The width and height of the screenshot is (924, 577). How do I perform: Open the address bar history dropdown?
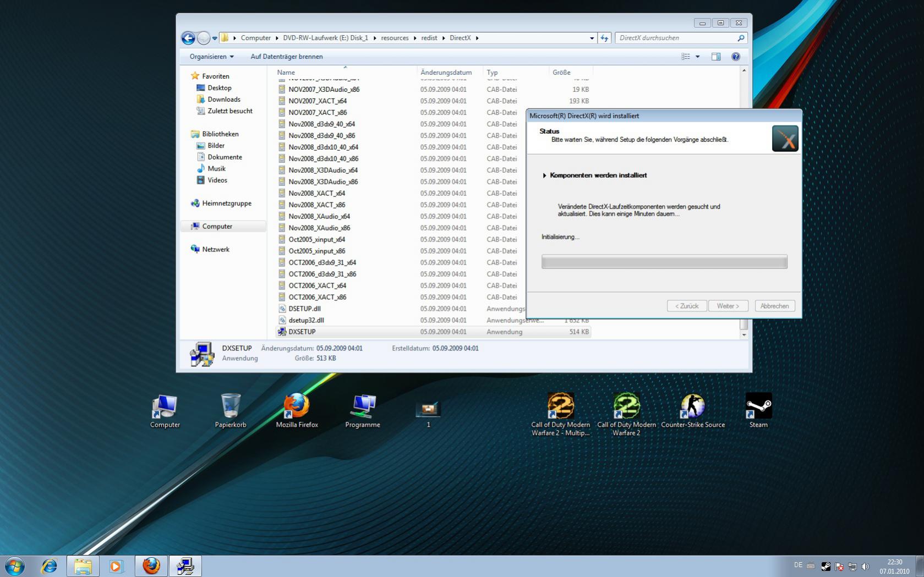click(x=592, y=38)
